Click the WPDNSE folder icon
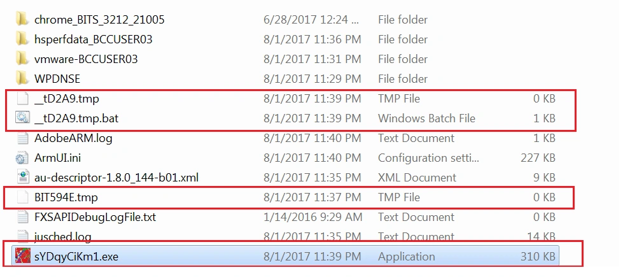 (x=22, y=78)
